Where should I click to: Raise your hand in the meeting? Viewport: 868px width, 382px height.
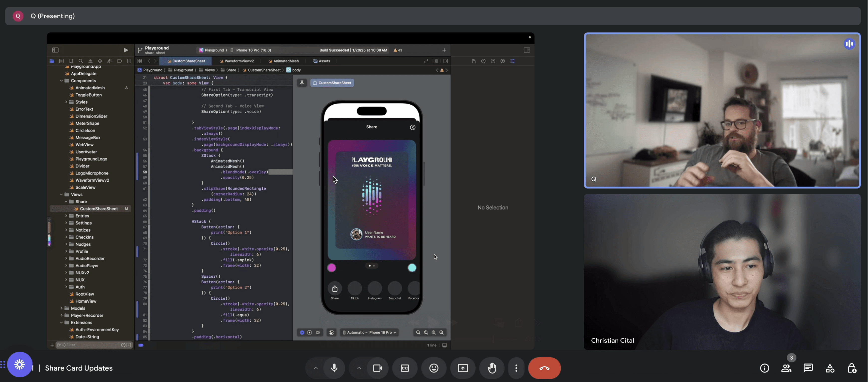[492, 368]
